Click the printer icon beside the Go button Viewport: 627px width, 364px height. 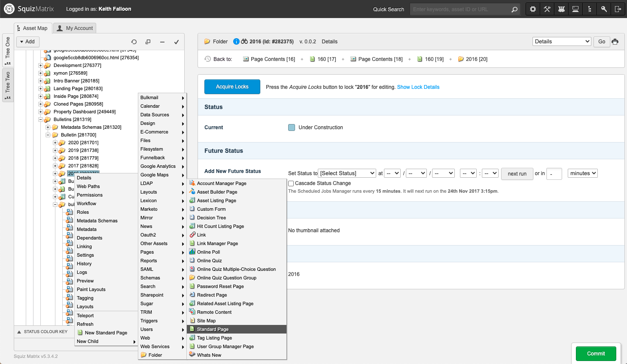[x=615, y=42]
